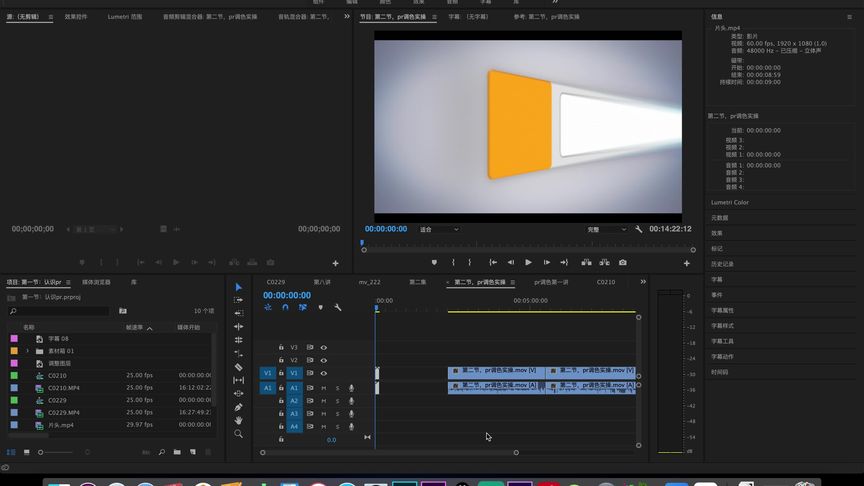The height and width of the screenshot is (486, 864).
Task: Open the 完整 playback resolution dropdown
Action: (x=606, y=229)
